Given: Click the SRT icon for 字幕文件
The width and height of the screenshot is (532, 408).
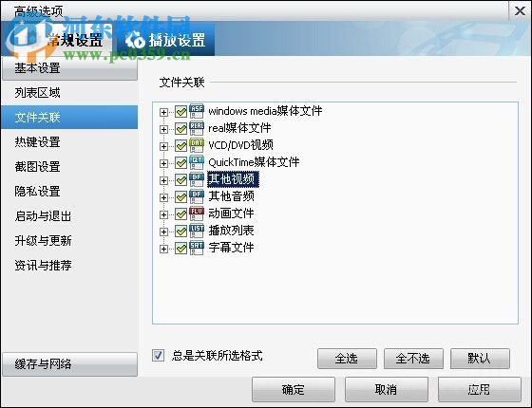Looking at the screenshot, I should [197, 248].
